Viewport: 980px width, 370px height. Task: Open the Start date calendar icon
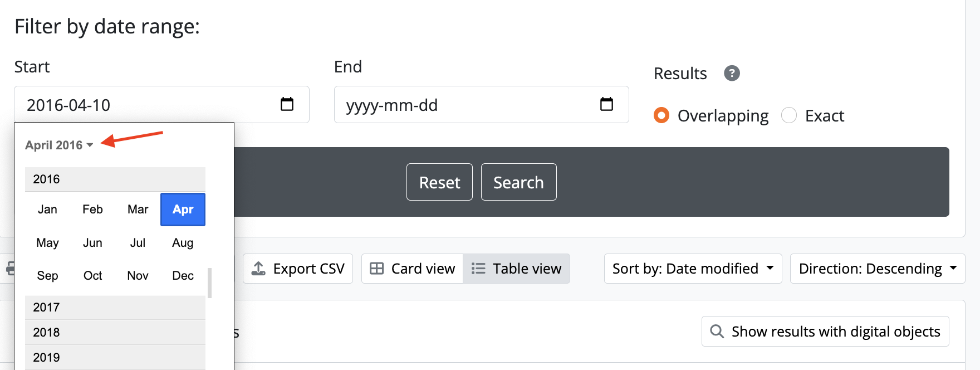pos(287,104)
